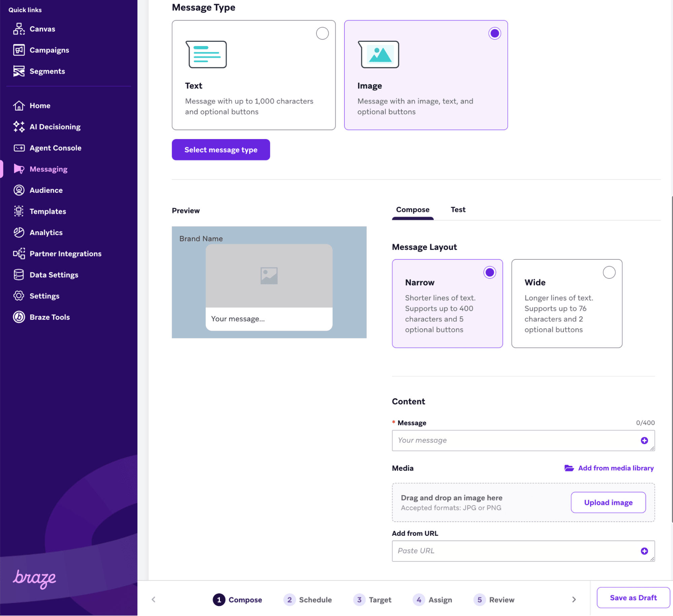Open Segments in quick links
This screenshot has height=616, width=673.
click(x=47, y=71)
